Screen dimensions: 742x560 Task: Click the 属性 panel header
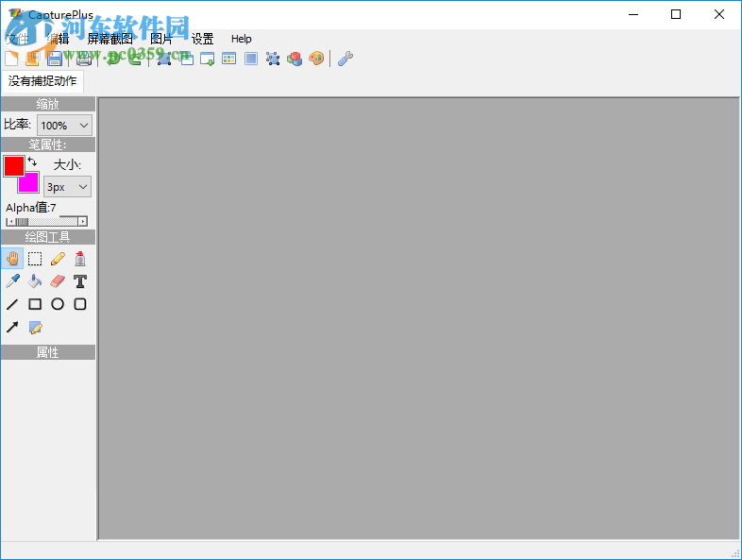tap(48, 352)
